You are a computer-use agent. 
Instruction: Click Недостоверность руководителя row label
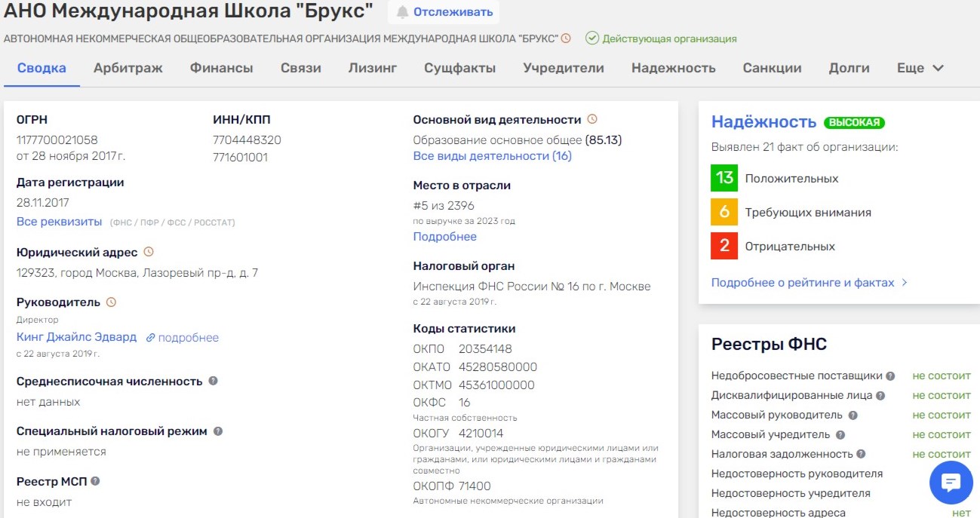click(x=797, y=474)
